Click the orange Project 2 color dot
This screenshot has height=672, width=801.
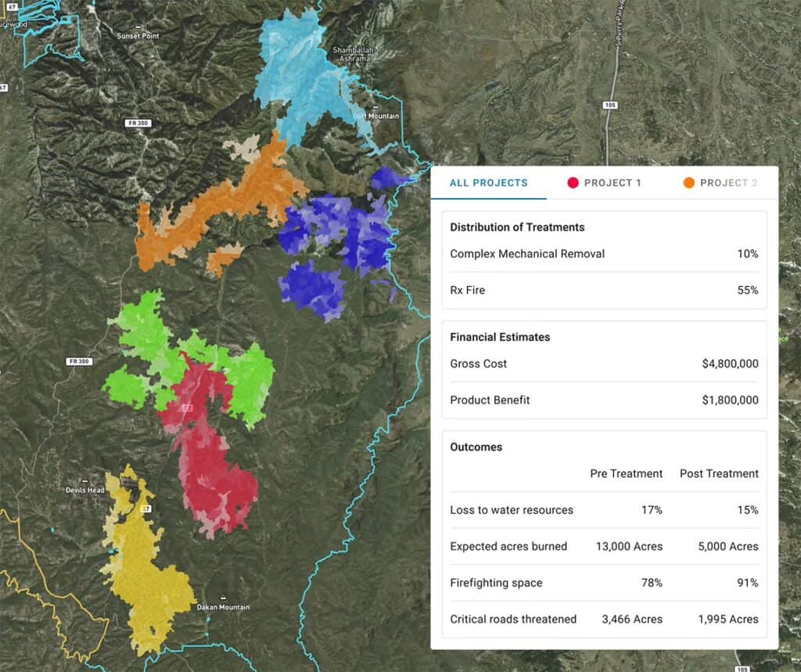coord(688,183)
